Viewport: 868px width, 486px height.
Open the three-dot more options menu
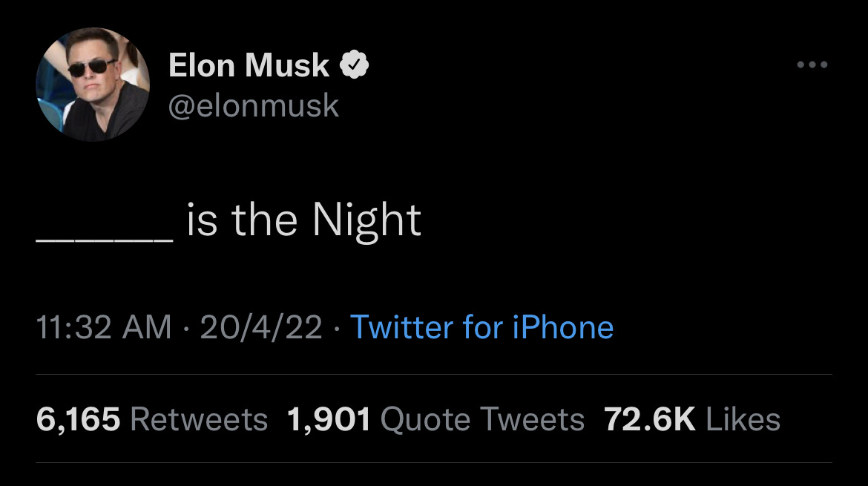coord(812,65)
